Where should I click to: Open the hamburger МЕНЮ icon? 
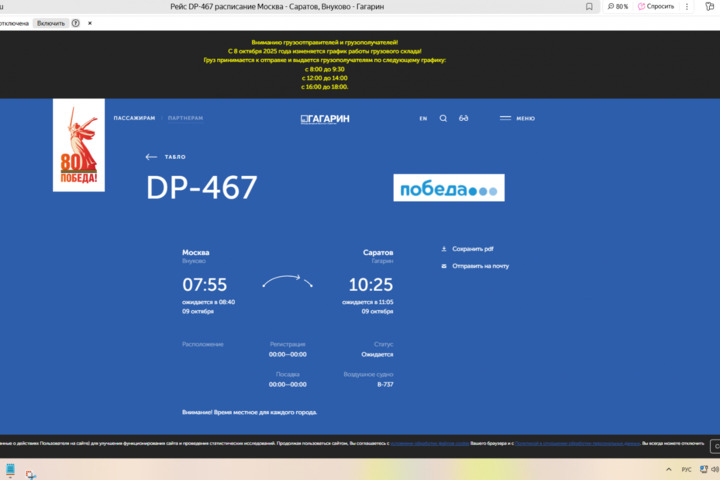[506, 118]
